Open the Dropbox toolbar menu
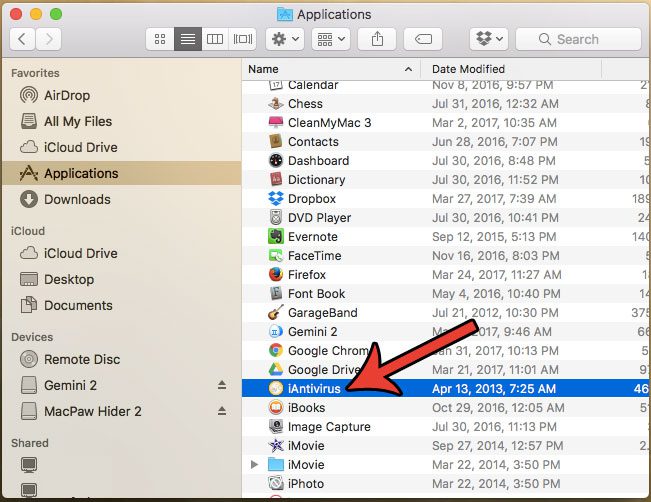This screenshot has height=502, width=651. point(490,39)
